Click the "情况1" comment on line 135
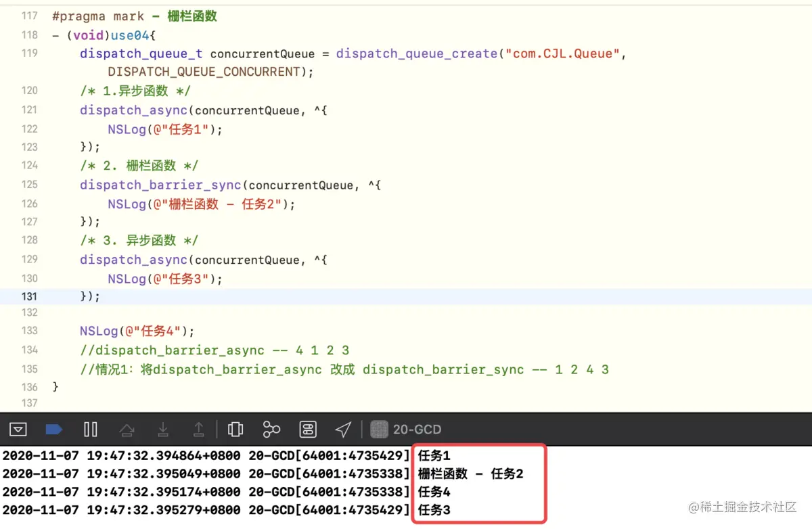812x529 pixels. 344,369
